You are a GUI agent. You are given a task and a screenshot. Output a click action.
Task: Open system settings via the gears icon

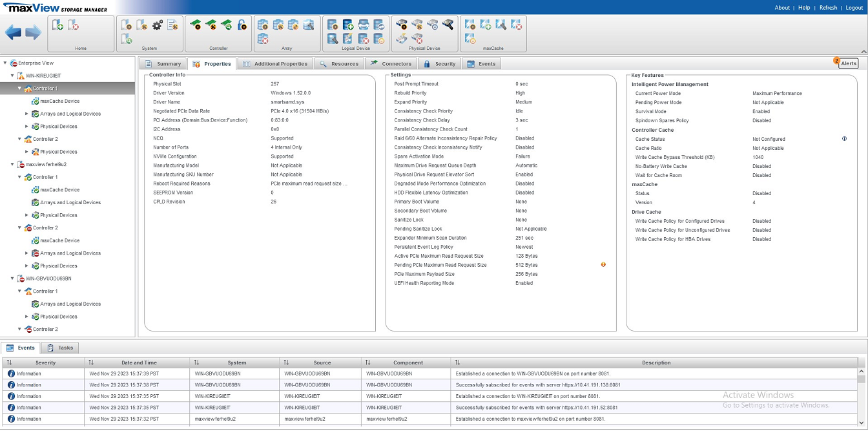click(157, 25)
